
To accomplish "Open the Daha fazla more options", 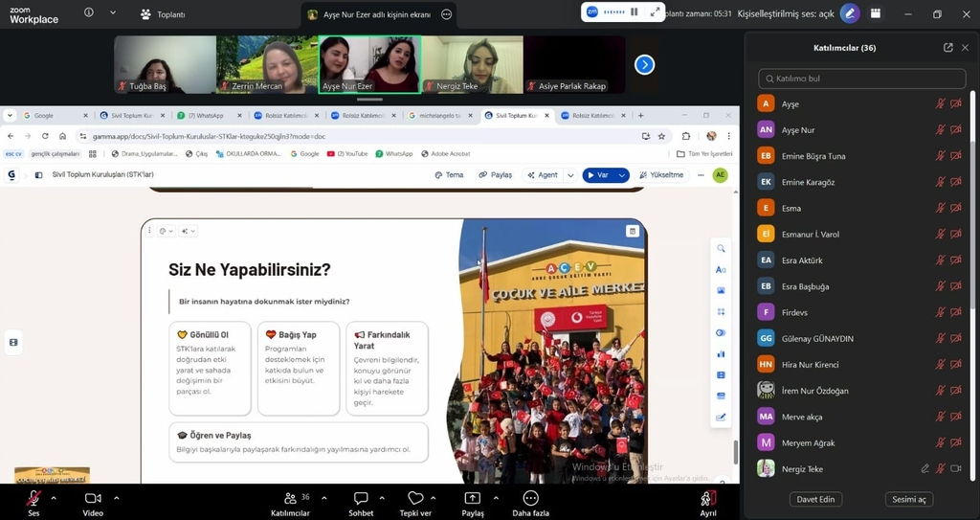I will tap(530, 498).
